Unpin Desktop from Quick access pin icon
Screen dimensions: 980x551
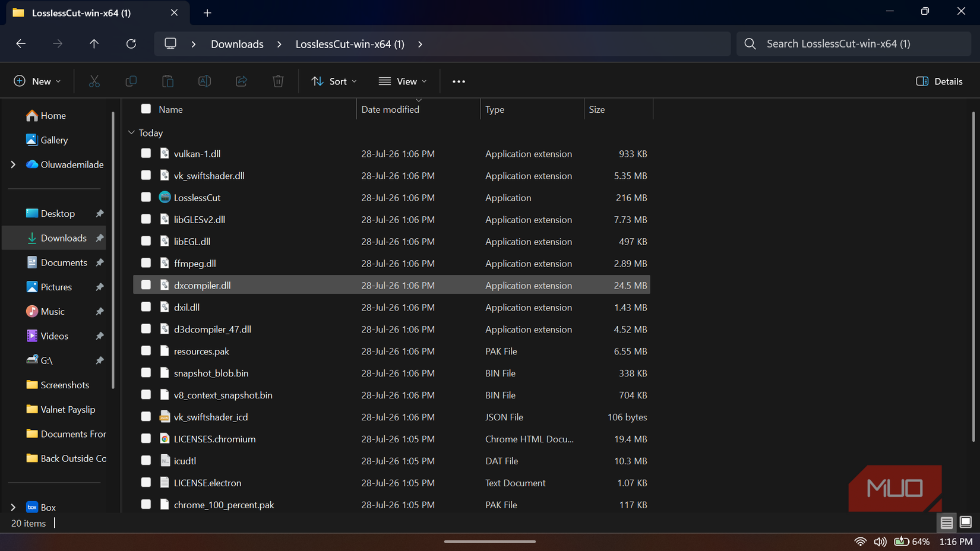click(x=100, y=214)
